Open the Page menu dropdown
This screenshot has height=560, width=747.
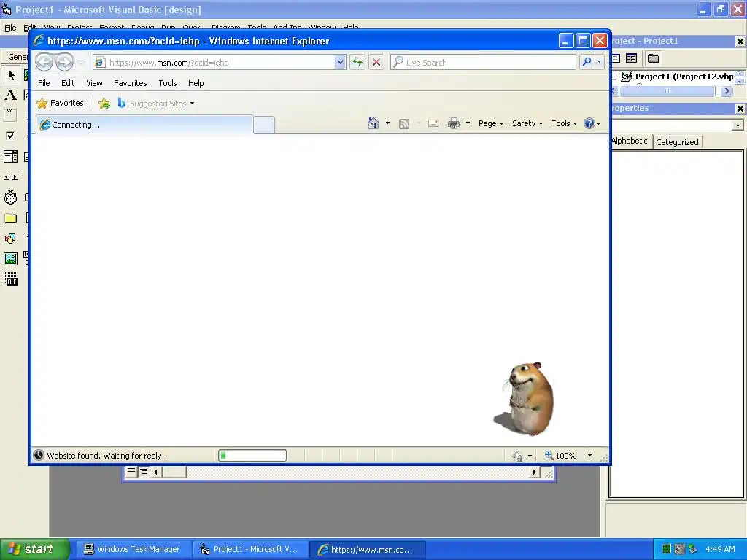coord(491,123)
